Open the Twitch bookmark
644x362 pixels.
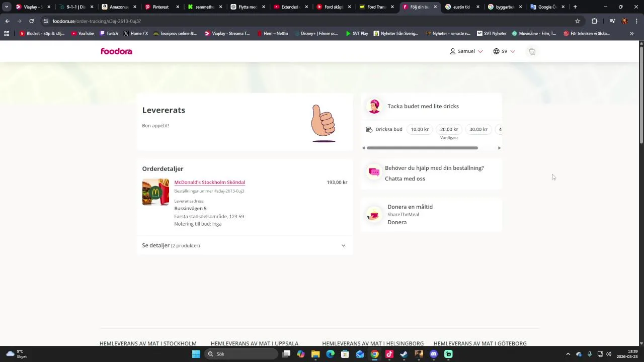109,34
